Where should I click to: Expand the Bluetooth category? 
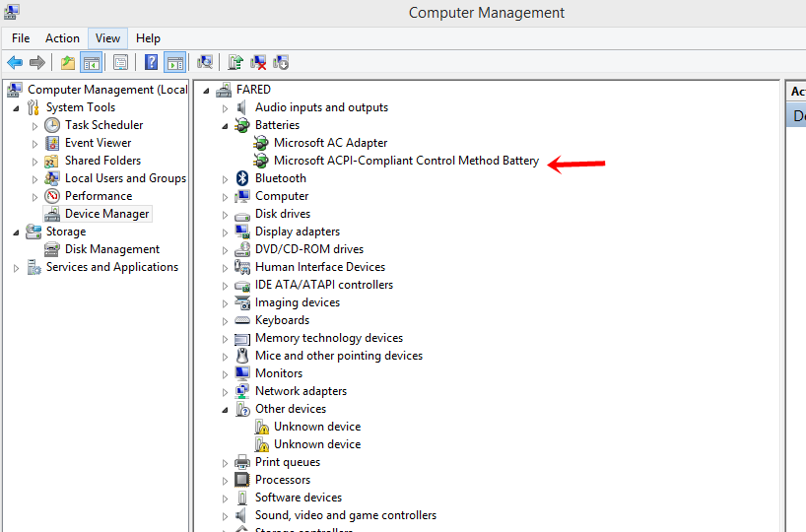pos(225,179)
